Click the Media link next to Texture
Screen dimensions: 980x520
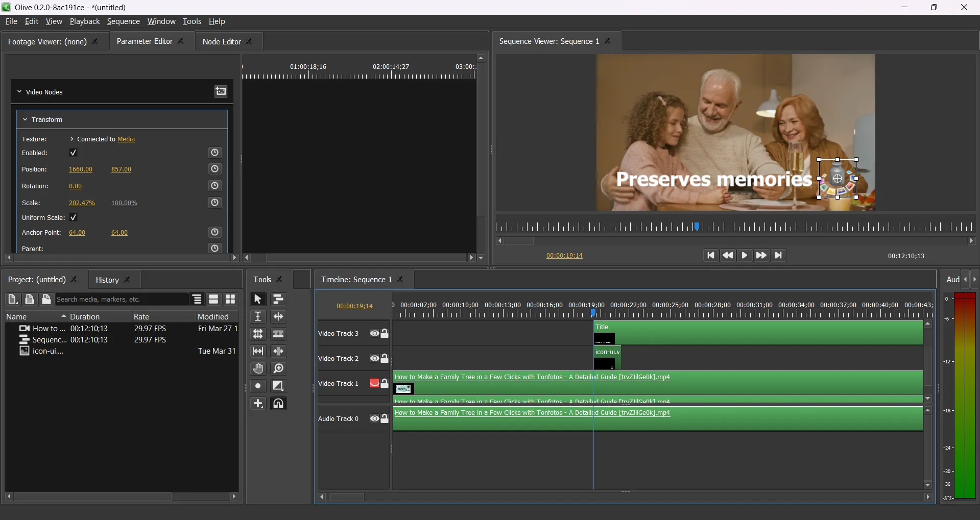coord(126,139)
